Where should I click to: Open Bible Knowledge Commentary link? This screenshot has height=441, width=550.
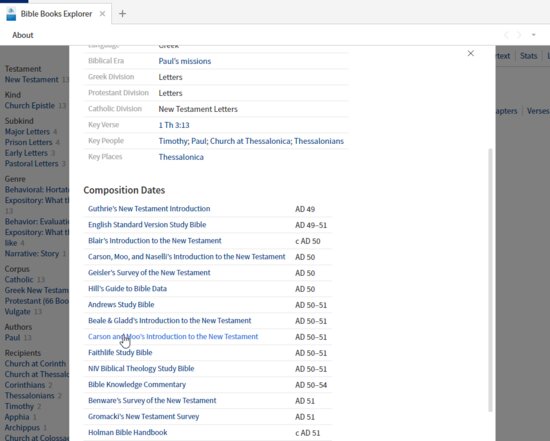click(137, 385)
